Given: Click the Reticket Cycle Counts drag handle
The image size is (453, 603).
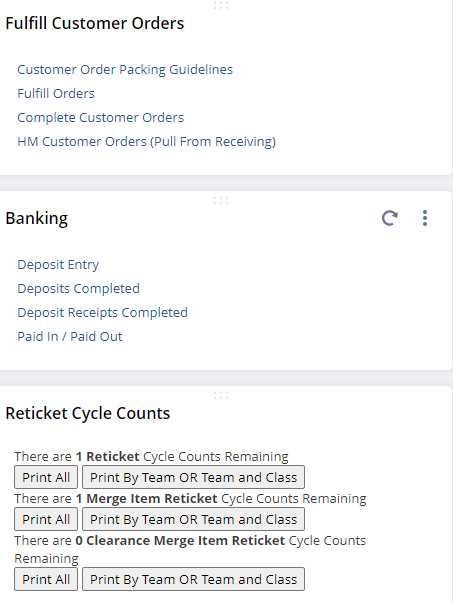Looking at the screenshot, I should (x=221, y=395).
